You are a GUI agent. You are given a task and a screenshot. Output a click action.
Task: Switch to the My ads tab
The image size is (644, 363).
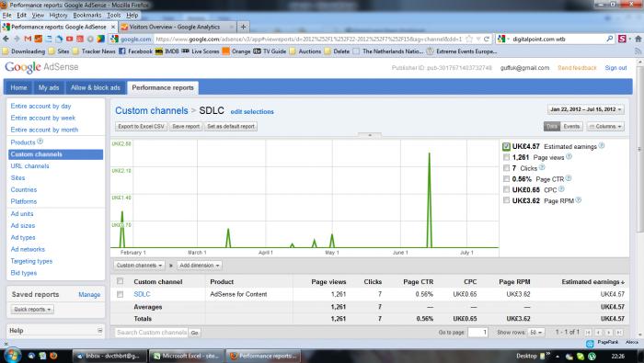49,88
